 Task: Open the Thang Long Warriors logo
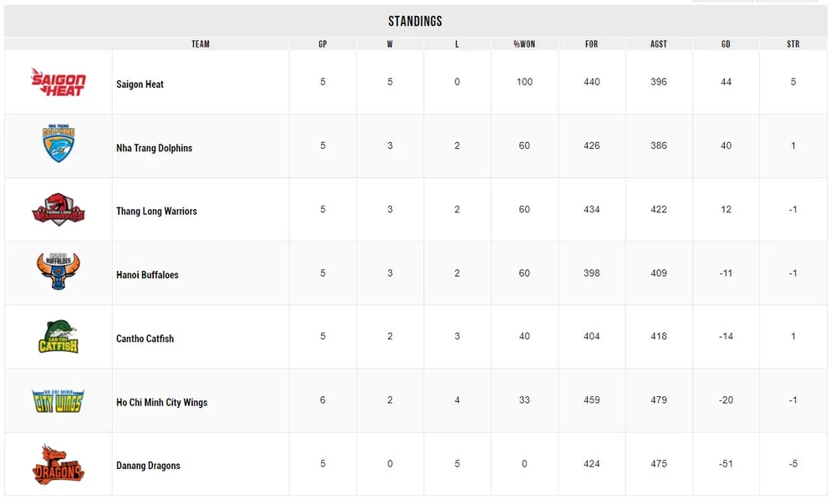point(58,209)
